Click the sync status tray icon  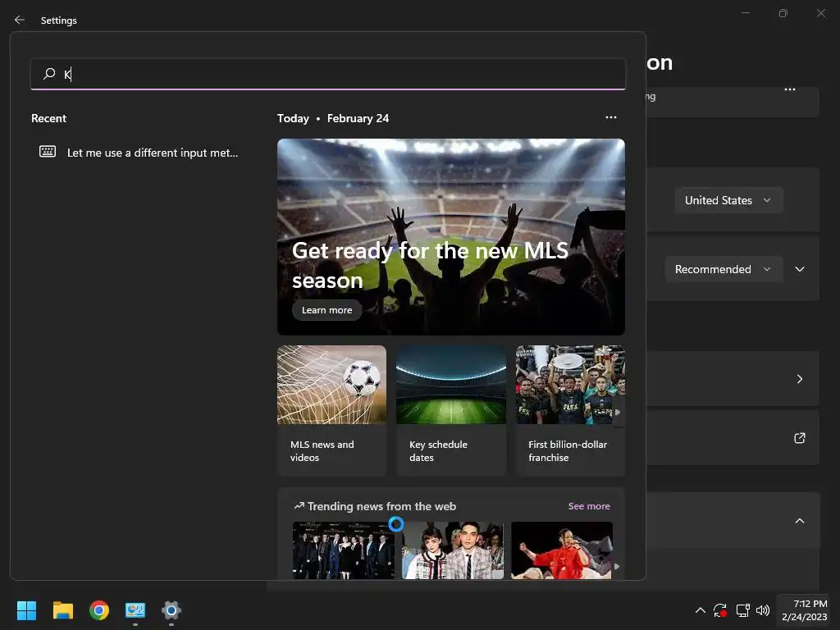coord(720,610)
